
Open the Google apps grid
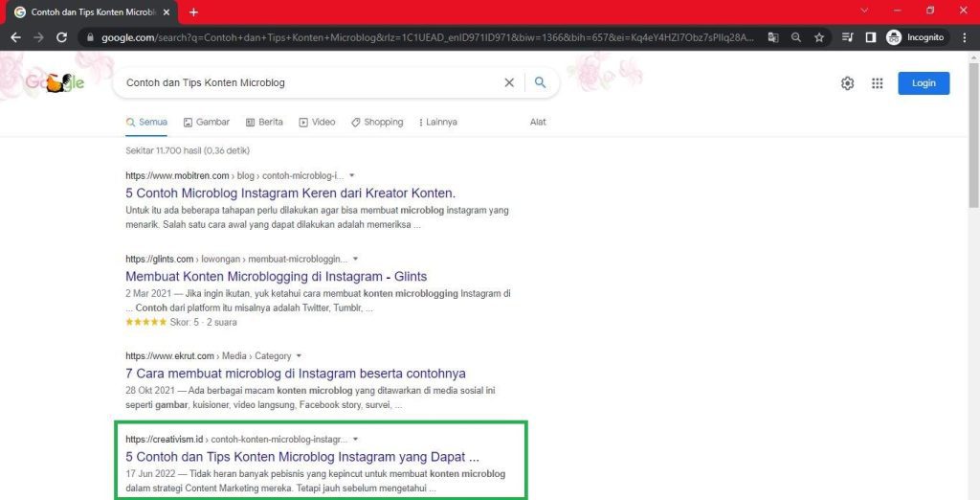pyautogui.click(x=878, y=83)
